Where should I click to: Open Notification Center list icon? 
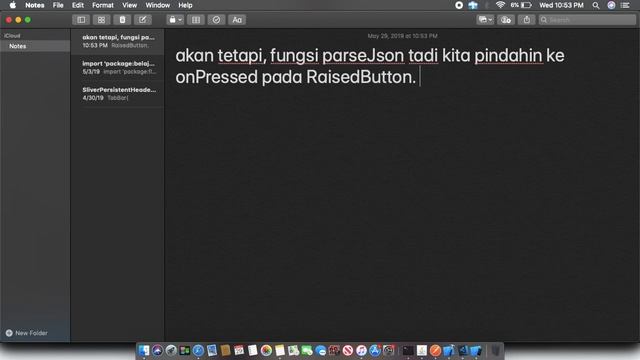tap(625, 5)
